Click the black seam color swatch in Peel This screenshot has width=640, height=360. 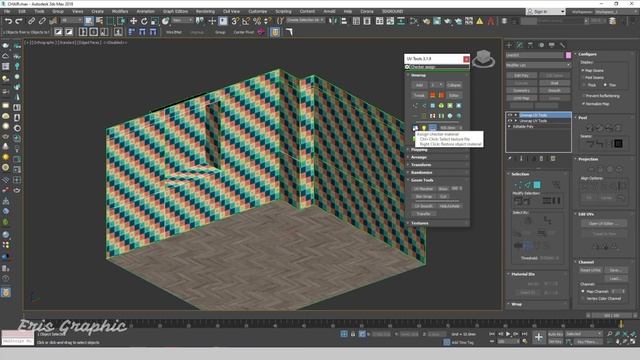click(x=618, y=143)
